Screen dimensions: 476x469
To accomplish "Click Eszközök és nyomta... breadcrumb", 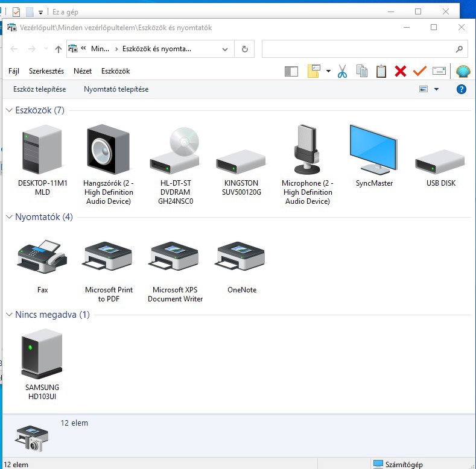I will point(157,49).
